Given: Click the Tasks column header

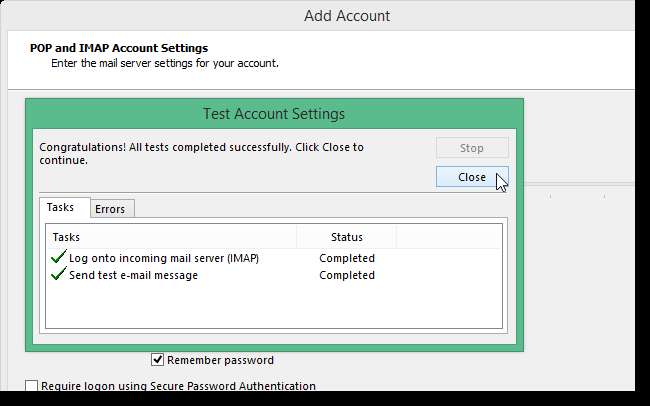Looking at the screenshot, I should pyautogui.click(x=171, y=237).
